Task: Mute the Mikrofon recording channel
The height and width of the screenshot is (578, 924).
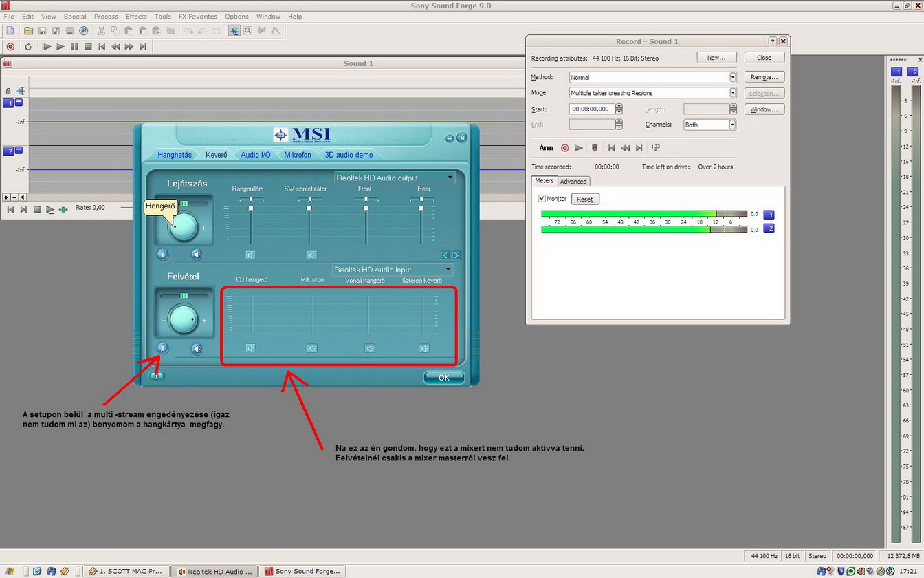Action: pyautogui.click(x=311, y=348)
